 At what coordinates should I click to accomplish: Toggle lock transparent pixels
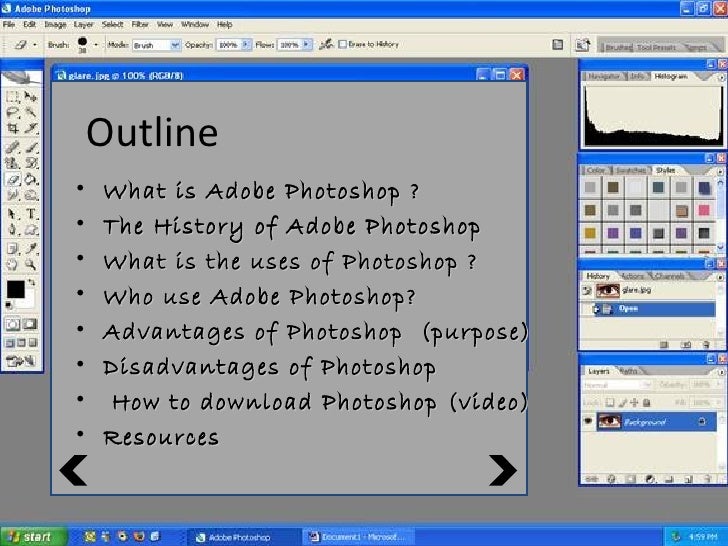tap(610, 402)
